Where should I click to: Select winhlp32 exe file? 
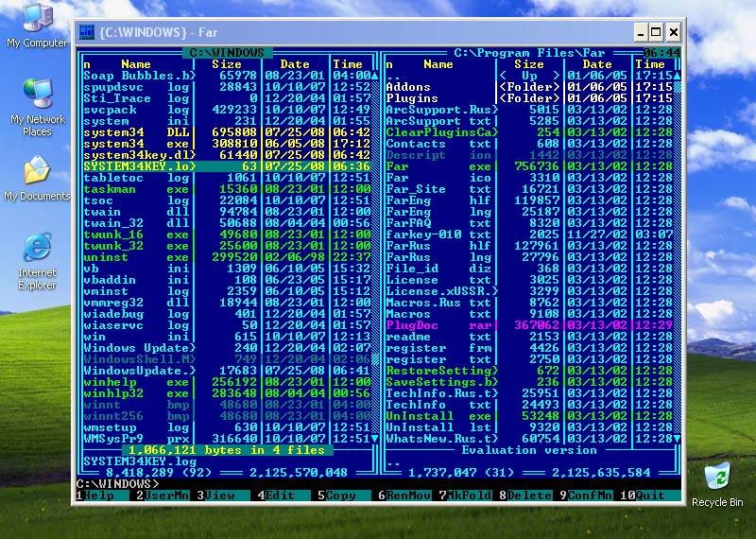tap(227, 393)
